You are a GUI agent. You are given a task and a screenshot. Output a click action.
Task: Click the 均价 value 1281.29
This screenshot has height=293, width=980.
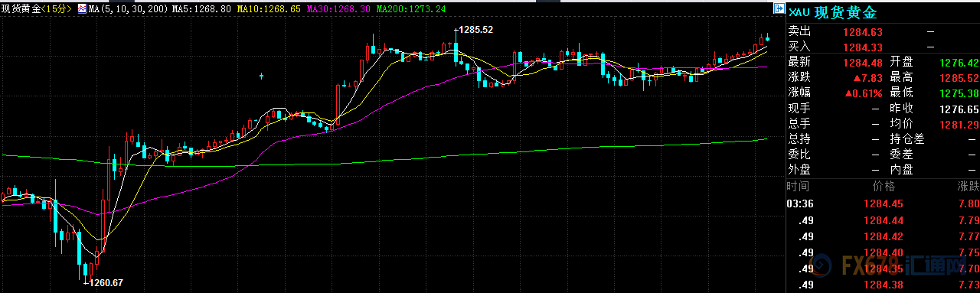(x=960, y=124)
